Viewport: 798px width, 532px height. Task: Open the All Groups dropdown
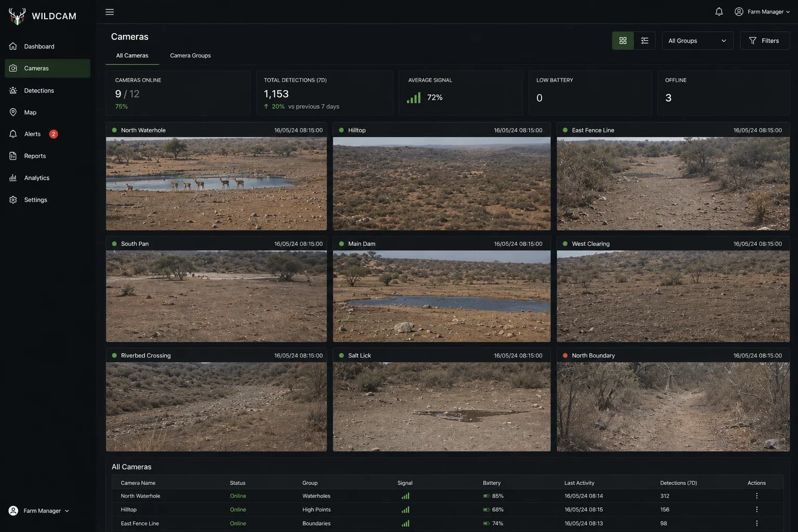697,41
